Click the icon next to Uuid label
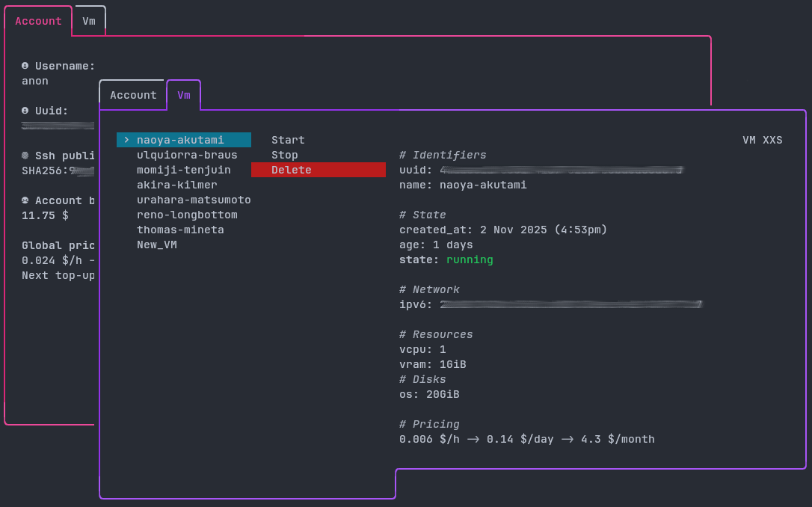Viewport: 812px width, 507px height. [25, 111]
